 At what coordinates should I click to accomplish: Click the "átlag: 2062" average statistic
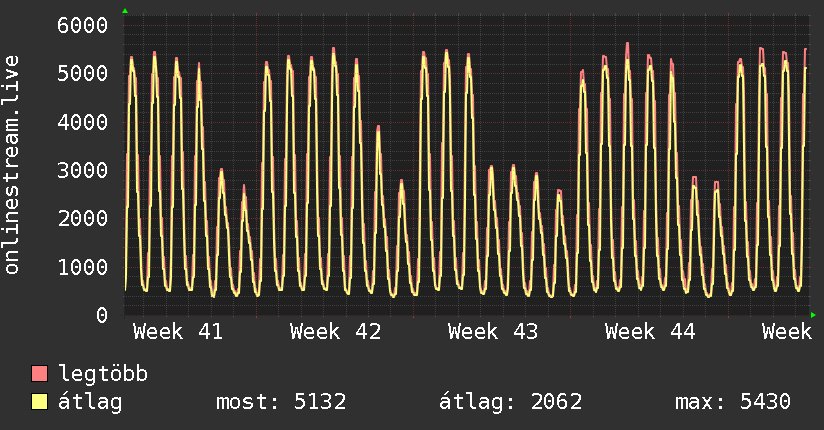click(x=510, y=402)
